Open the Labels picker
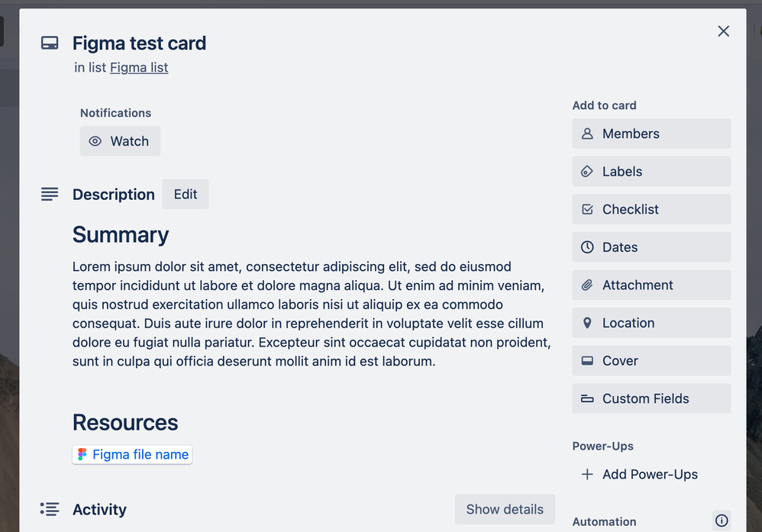Screen dimensions: 762x532 [651, 172]
